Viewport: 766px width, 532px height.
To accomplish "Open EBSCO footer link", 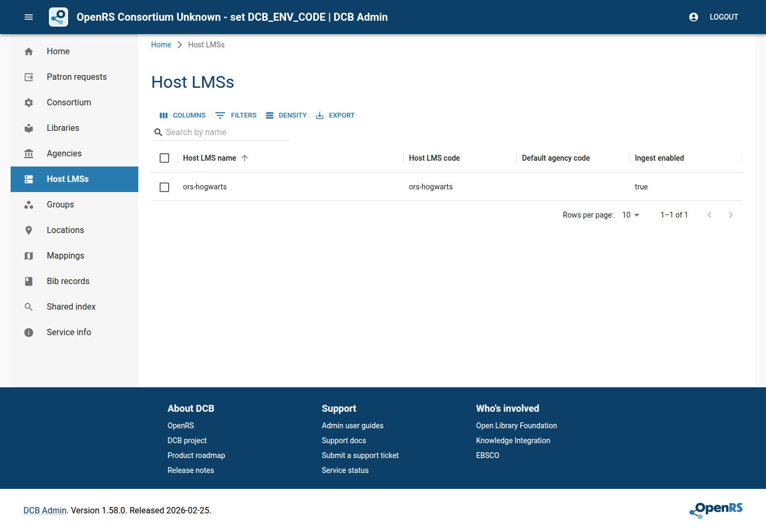I will (x=488, y=455).
